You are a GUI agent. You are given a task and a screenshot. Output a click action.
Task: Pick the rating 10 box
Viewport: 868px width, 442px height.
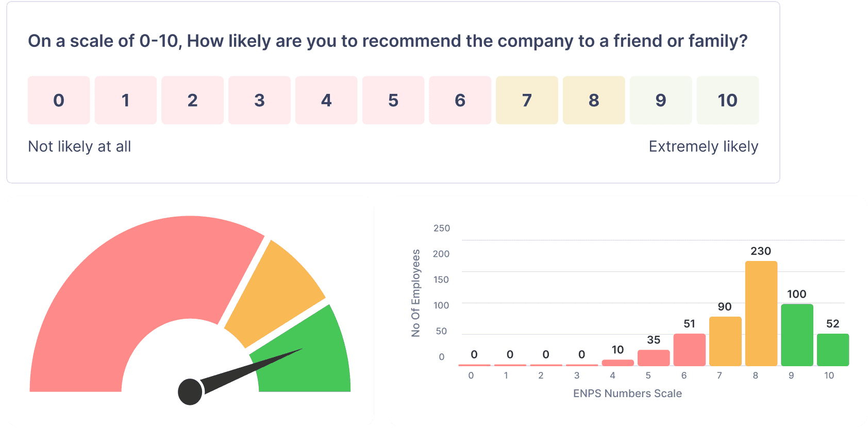[727, 100]
